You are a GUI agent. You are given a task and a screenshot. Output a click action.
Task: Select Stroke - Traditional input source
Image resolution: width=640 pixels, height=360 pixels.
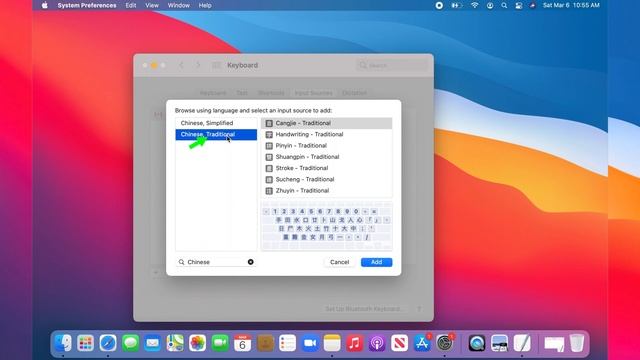coord(327,168)
